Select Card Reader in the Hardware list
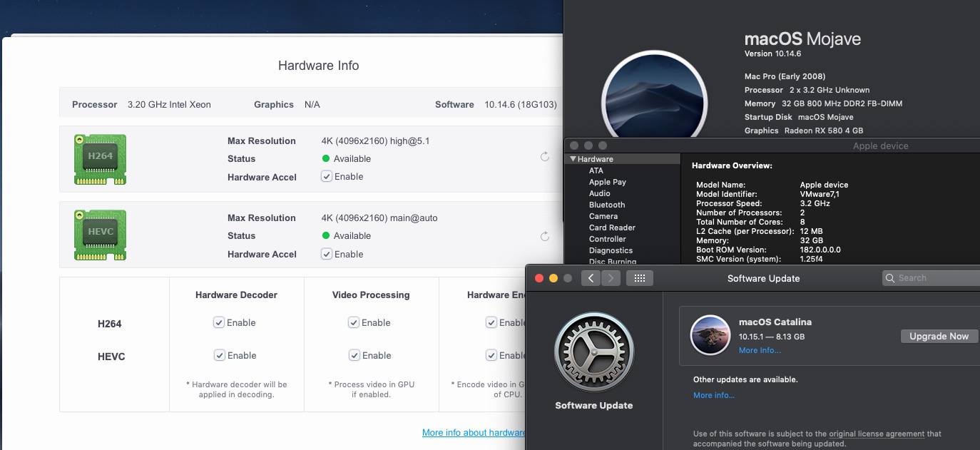Image resolution: width=980 pixels, height=450 pixels. click(612, 227)
